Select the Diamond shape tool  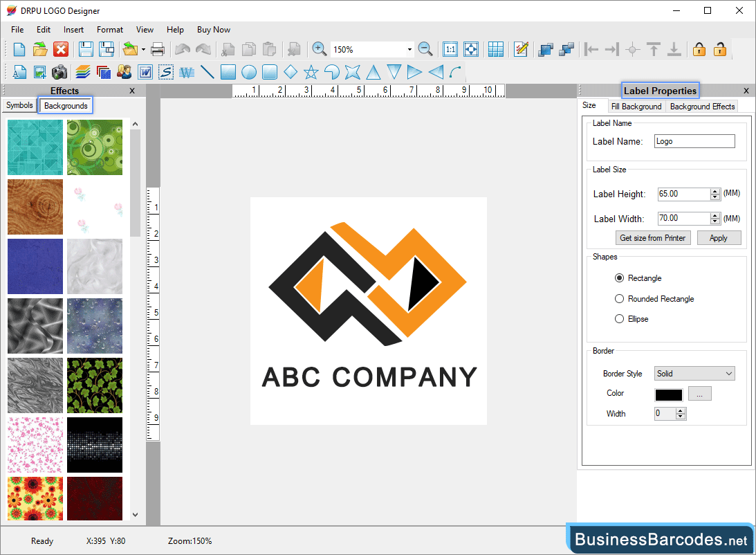pos(291,73)
